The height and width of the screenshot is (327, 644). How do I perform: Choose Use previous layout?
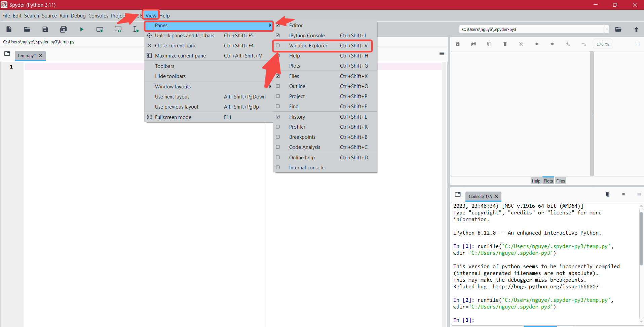tap(209, 107)
